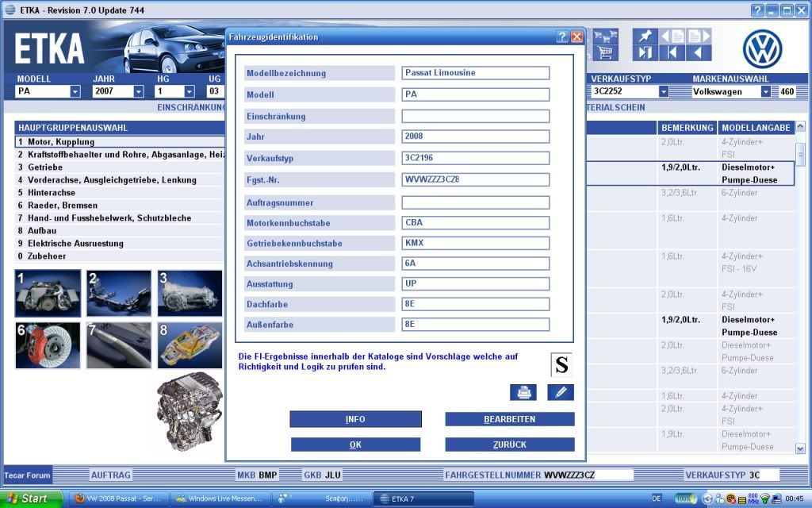This screenshot has height=508, width=812.
Task: Select brake disc thumbnail number 6
Action: point(48,345)
